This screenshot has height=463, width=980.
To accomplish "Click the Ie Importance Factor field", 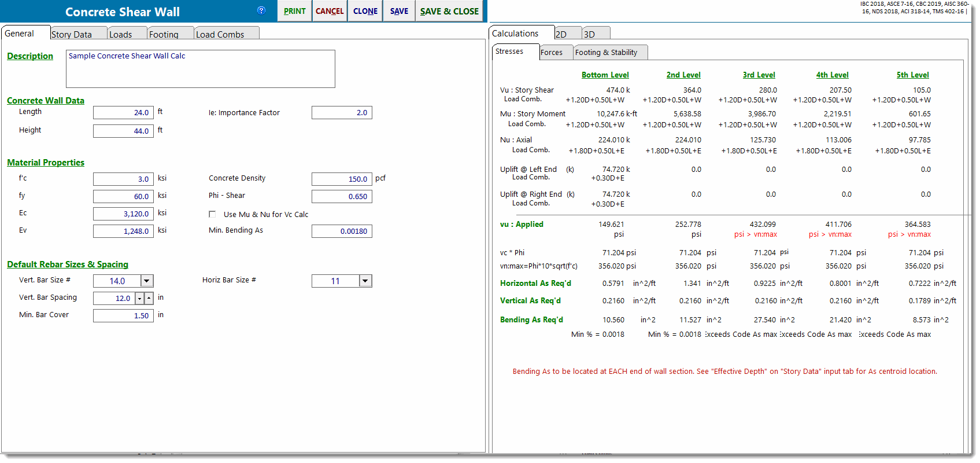I will click(342, 112).
